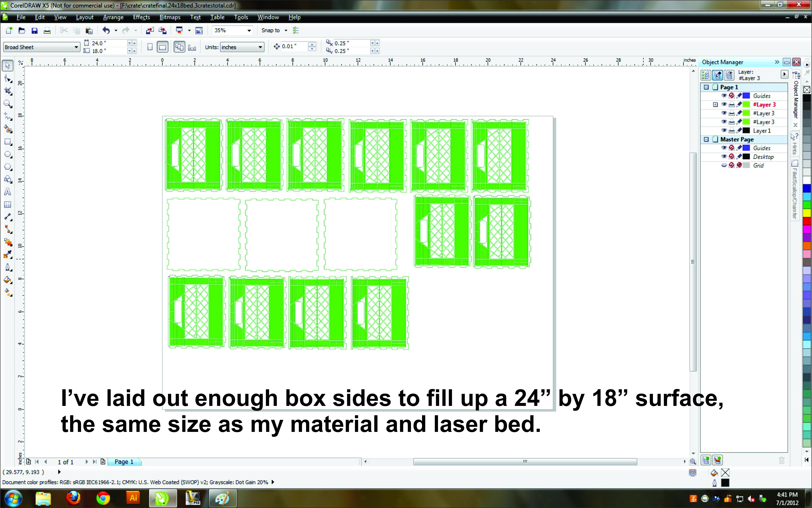Select the Rectangle tool

coord(8,142)
